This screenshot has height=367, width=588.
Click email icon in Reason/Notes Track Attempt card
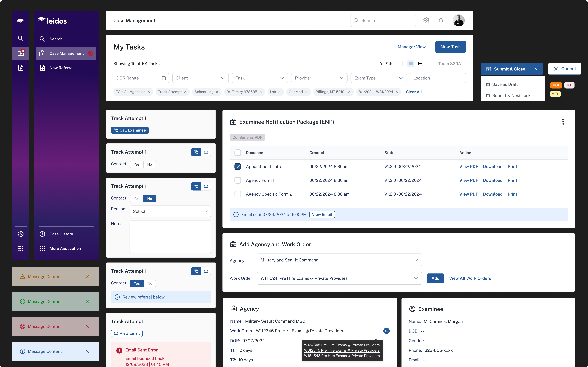pos(206,186)
